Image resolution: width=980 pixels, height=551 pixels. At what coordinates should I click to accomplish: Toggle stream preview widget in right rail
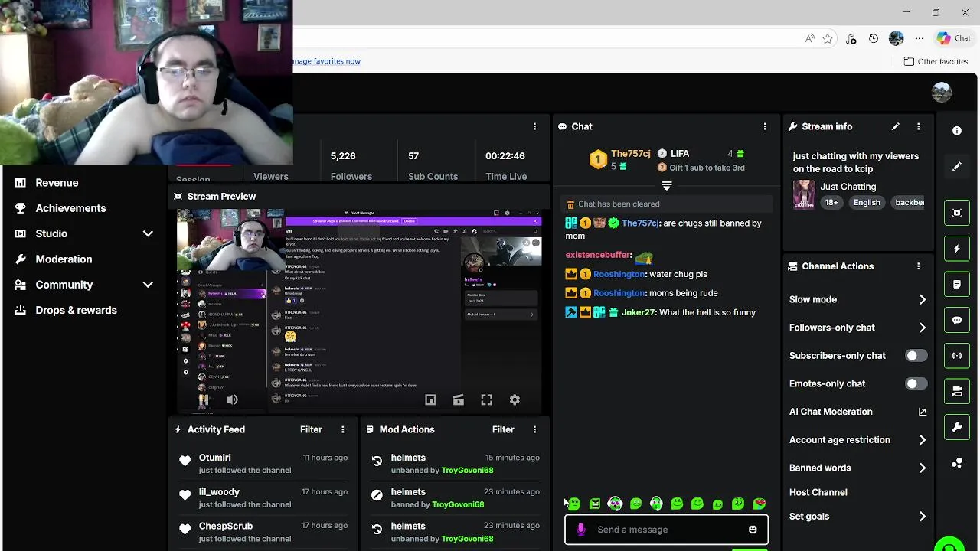(x=956, y=213)
